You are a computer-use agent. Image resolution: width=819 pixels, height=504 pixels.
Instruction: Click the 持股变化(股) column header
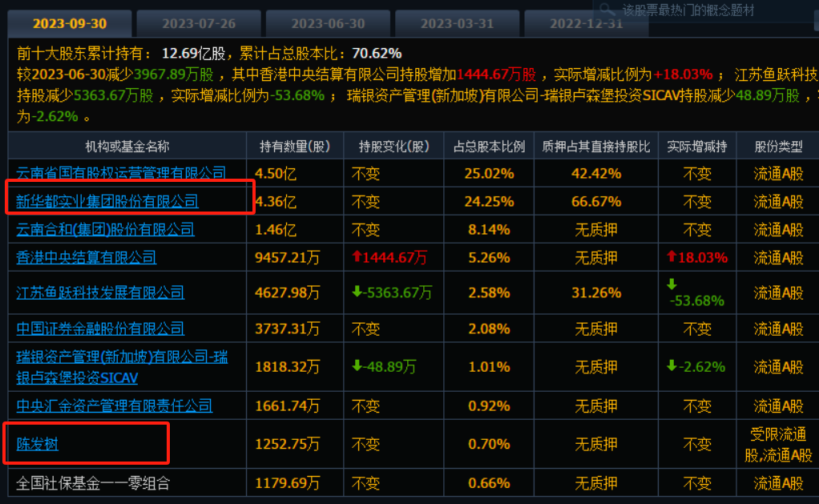click(x=393, y=147)
